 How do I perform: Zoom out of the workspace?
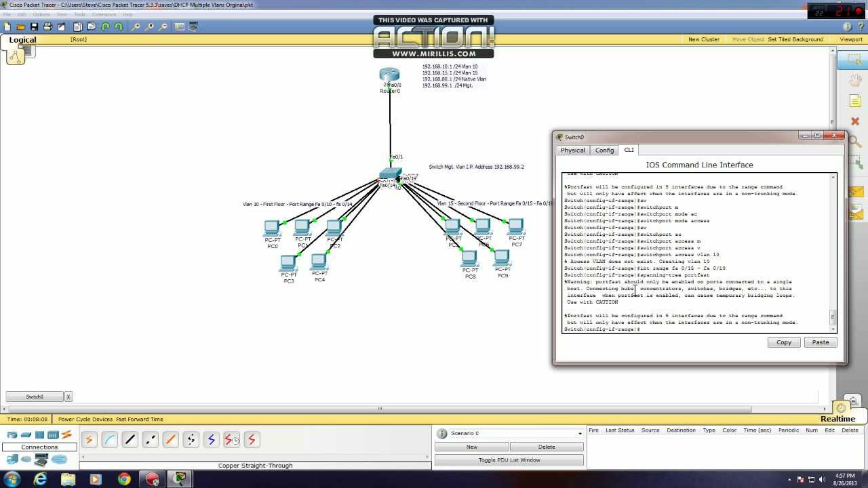pos(163,26)
